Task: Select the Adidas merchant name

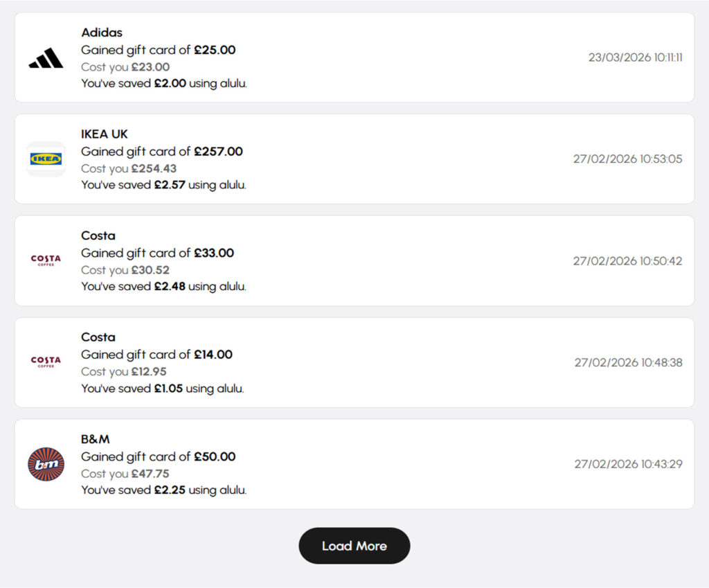Action: pyautogui.click(x=102, y=33)
